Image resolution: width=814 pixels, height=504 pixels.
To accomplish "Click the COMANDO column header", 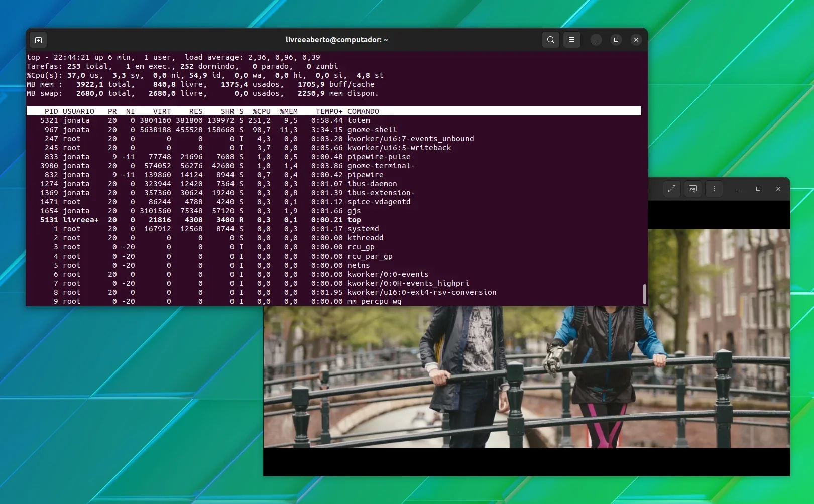I will (x=363, y=111).
